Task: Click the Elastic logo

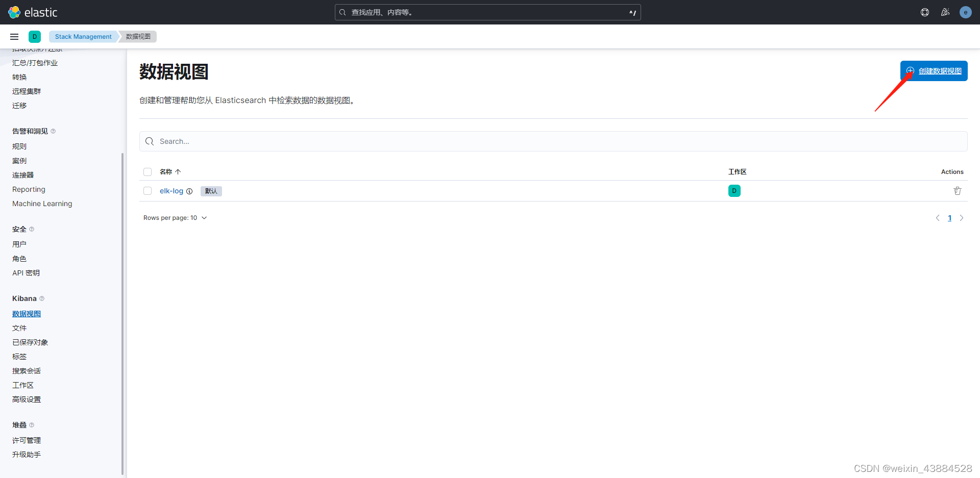Action: [x=33, y=12]
